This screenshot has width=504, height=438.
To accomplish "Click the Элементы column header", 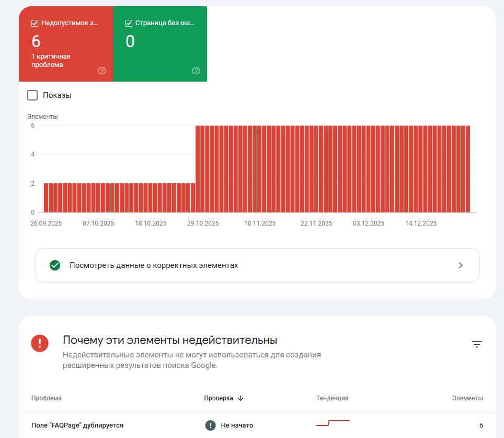I will 467,398.
